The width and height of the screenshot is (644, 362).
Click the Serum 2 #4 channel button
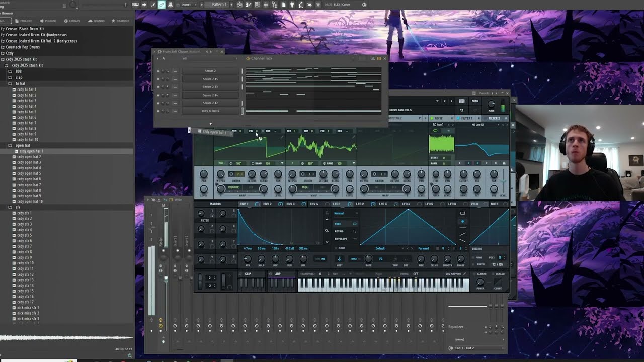coord(210,95)
